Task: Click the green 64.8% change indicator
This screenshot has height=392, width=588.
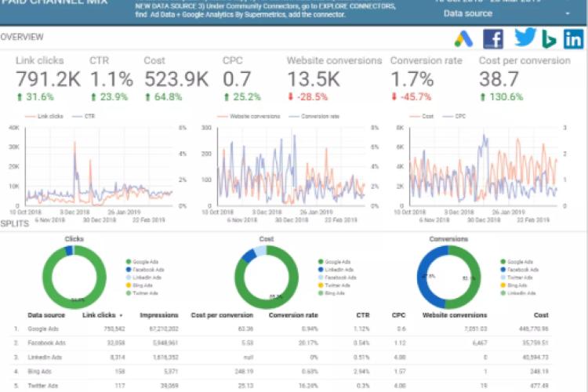Action: tap(163, 96)
